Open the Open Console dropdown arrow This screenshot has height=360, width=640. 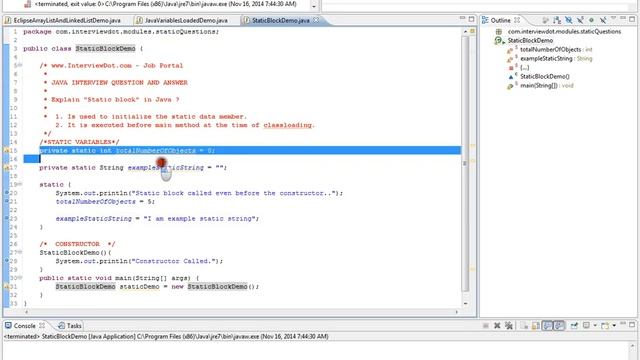coord(614,325)
